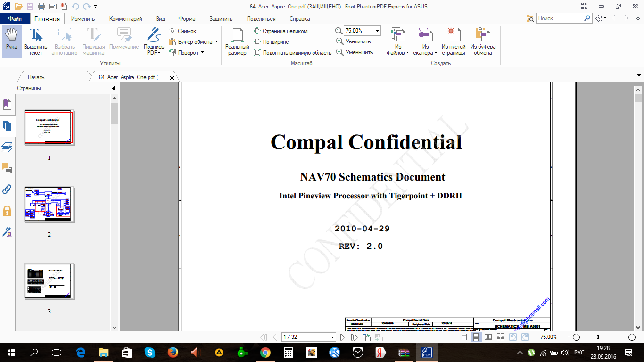Switch to Справка ribbon tab
The height and width of the screenshot is (362, 644).
click(x=300, y=19)
